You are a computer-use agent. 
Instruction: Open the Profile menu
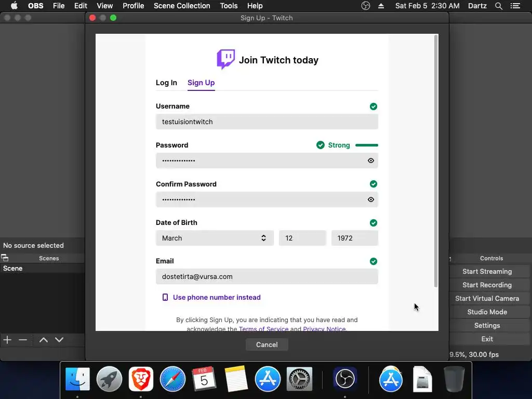pyautogui.click(x=134, y=6)
